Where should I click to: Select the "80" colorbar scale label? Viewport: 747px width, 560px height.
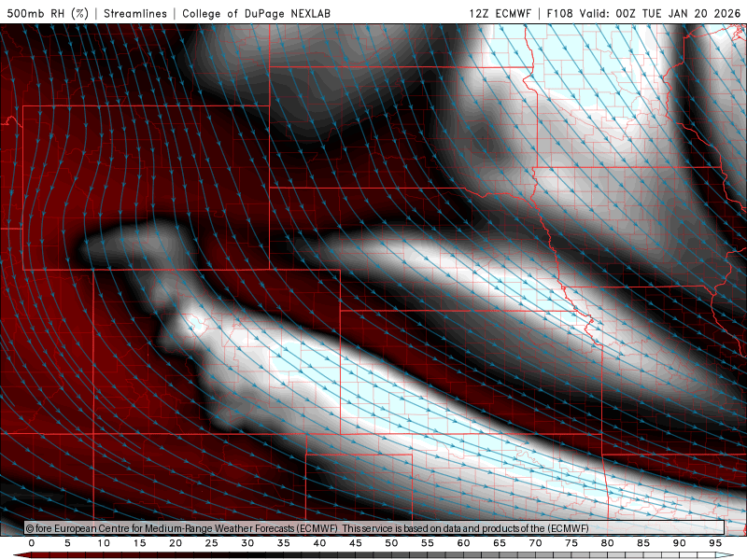coord(607,543)
